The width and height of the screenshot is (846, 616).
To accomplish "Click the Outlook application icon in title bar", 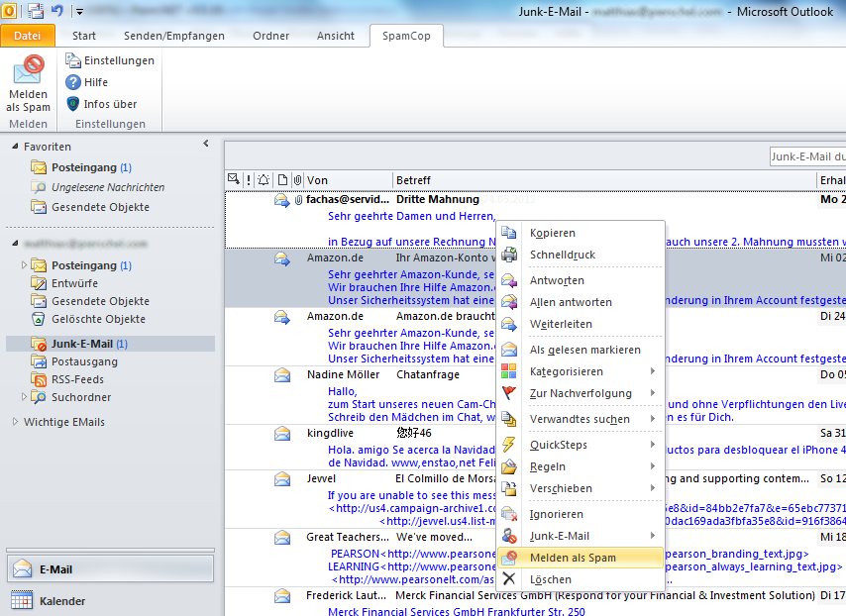I will pyautogui.click(x=9, y=10).
